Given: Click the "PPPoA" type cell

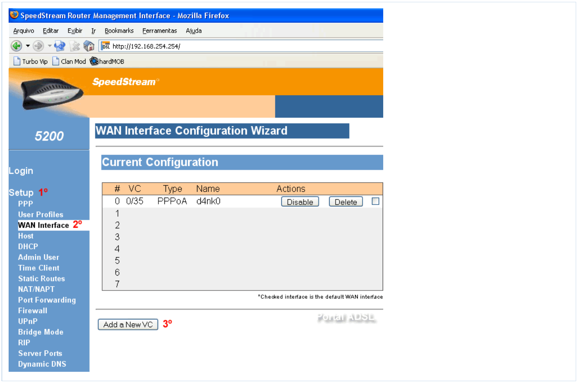Looking at the screenshot, I should [x=172, y=201].
